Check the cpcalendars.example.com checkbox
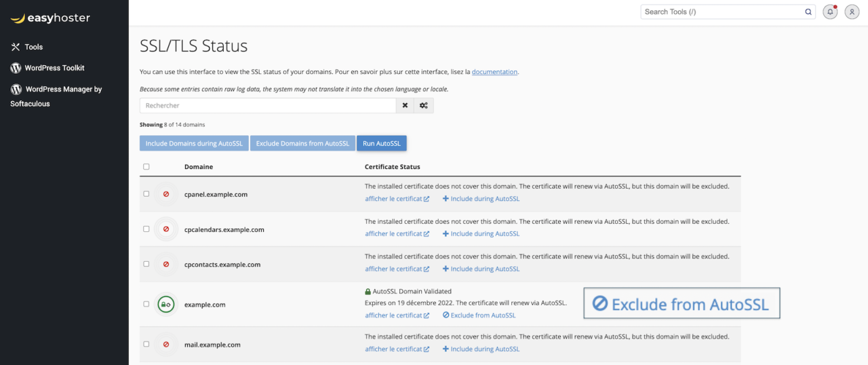868x365 pixels. (x=146, y=229)
